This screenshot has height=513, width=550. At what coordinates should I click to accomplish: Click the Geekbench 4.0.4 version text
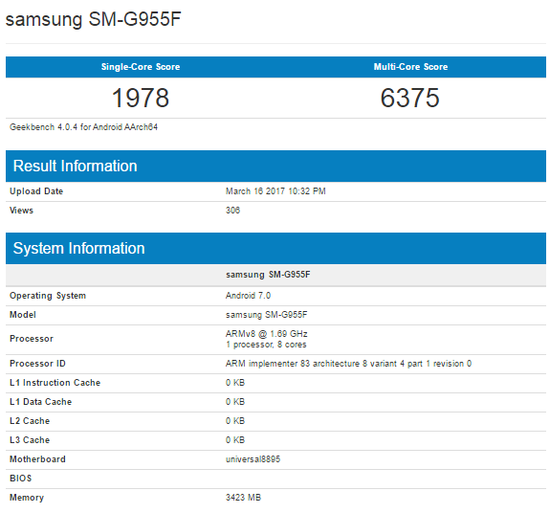tap(83, 127)
